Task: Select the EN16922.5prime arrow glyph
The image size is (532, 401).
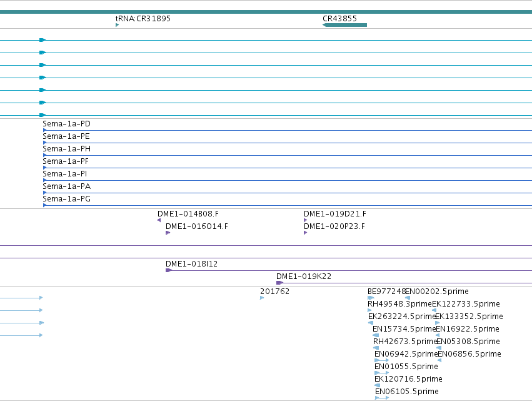Action: 438,335
